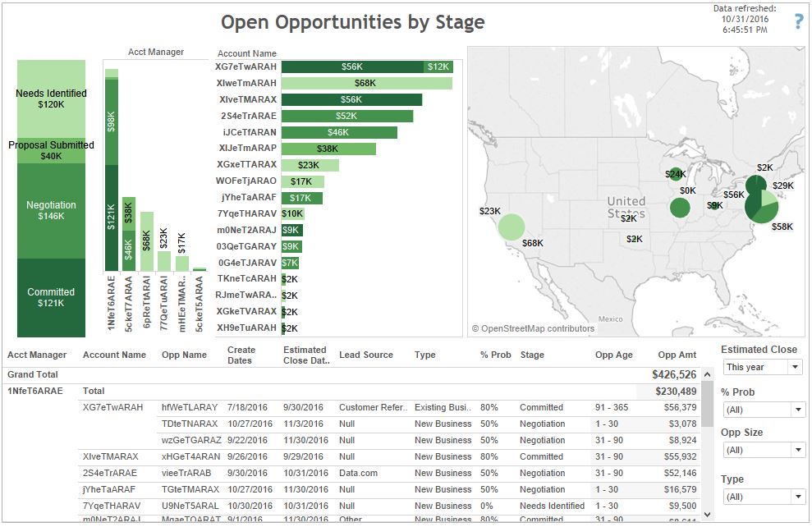The width and height of the screenshot is (812, 527).
Task: Expand the Type filter dropdown
Action: pos(763,497)
